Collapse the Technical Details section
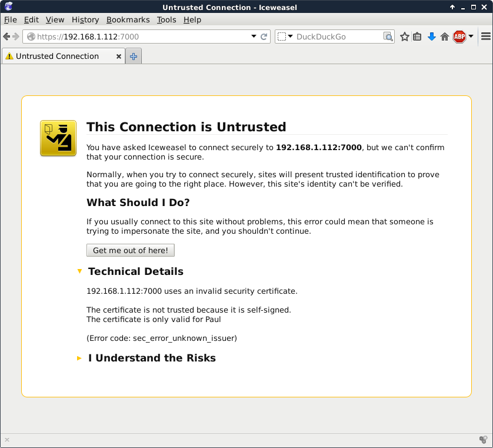This screenshot has width=493, height=448. pos(80,271)
